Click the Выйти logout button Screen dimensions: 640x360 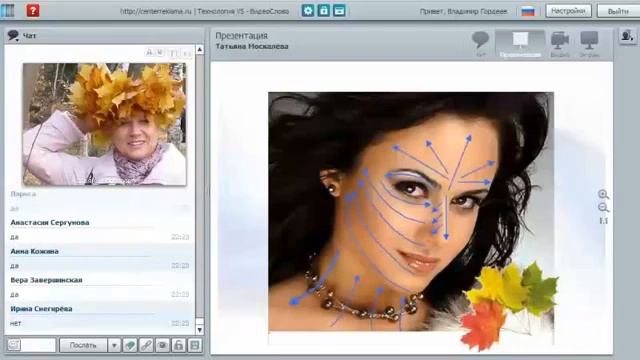(618, 11)
